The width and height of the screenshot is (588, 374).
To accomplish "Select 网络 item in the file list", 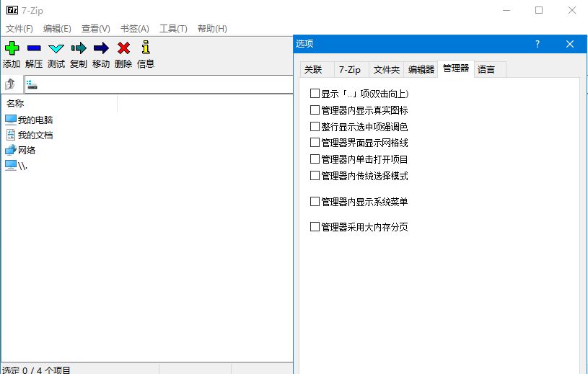I will click(x=27, y=150).
